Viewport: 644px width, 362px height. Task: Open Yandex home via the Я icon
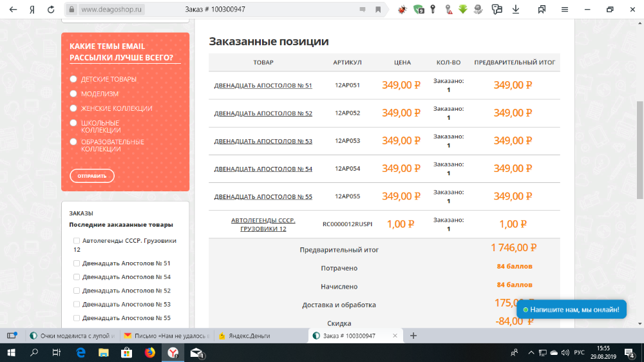pos(32,10)
